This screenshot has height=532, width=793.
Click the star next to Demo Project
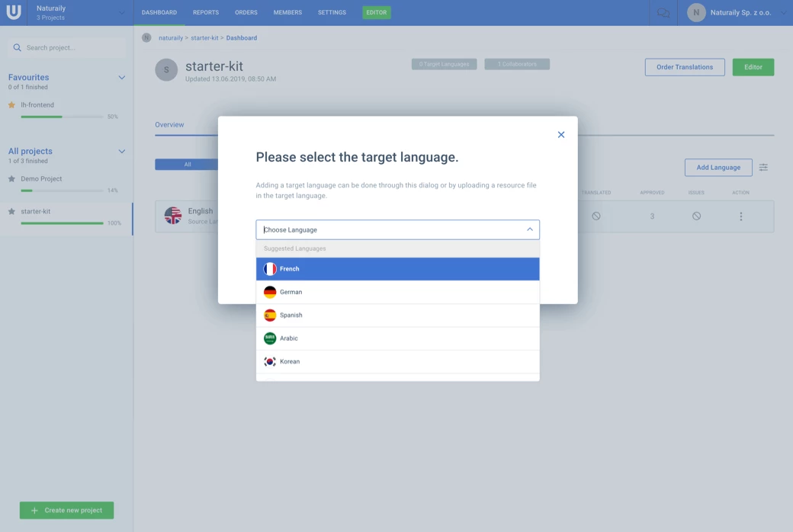(x=11, y=178)
